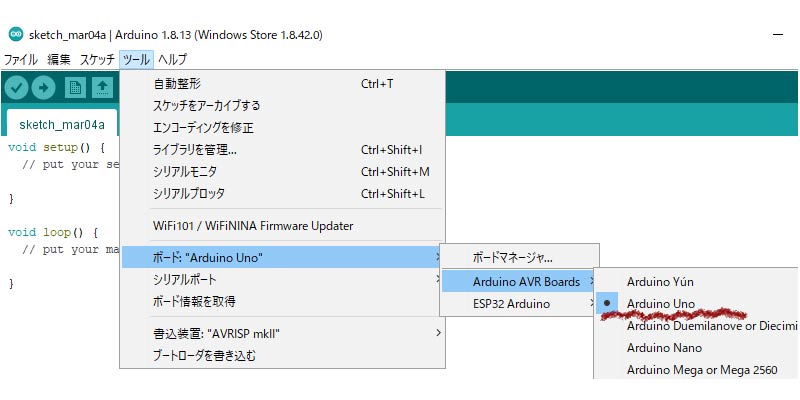
Task: Open the スケッチ menu
Action: 97,60
